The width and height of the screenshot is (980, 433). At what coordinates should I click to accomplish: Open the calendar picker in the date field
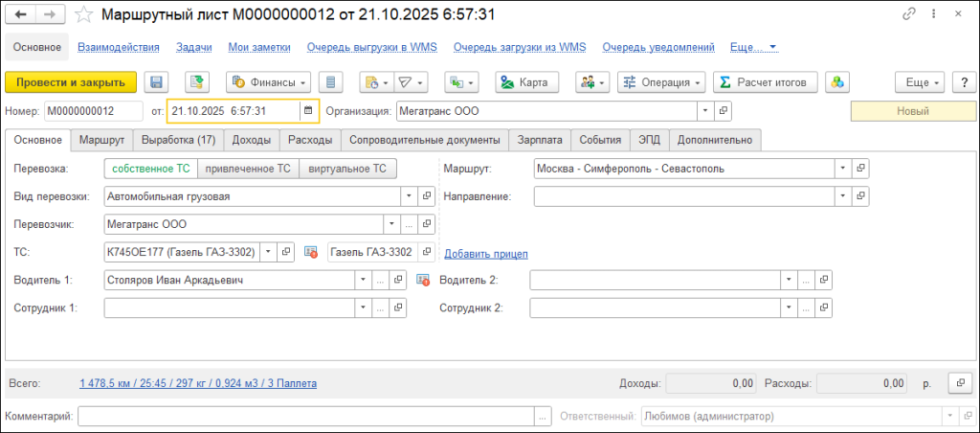point(308,111)
